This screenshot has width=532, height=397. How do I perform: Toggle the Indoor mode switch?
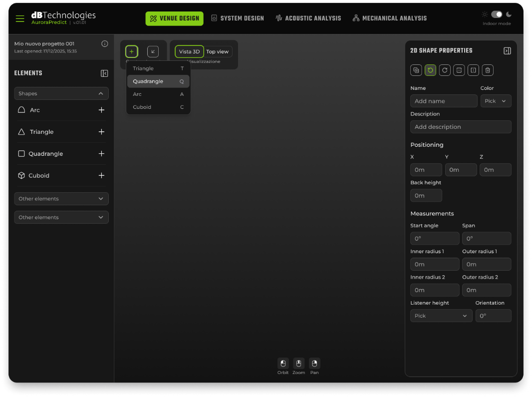(x=497, y=14)
